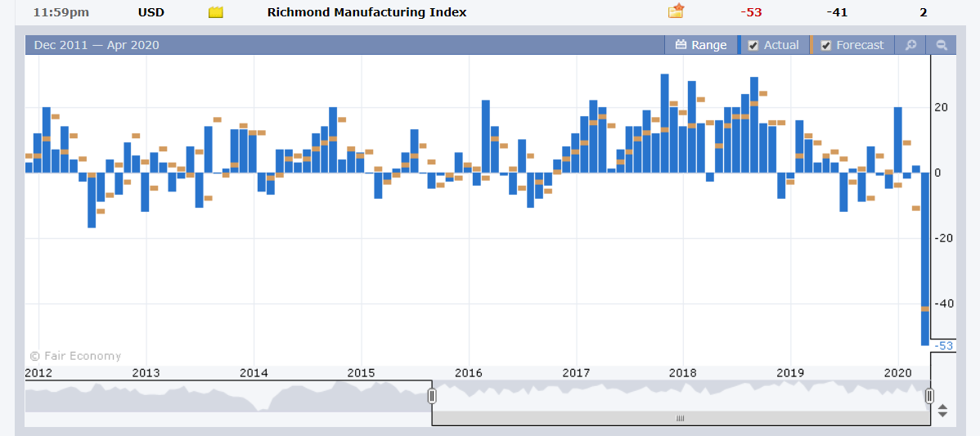The image size is (980, 436).
Task: Toggle the Actual checkbox
Action: (753, 45)
